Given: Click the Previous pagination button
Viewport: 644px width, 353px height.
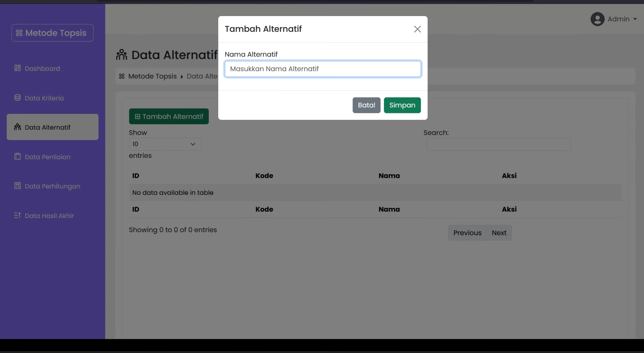Looking at the screenshot, I should tap(467, 233).
